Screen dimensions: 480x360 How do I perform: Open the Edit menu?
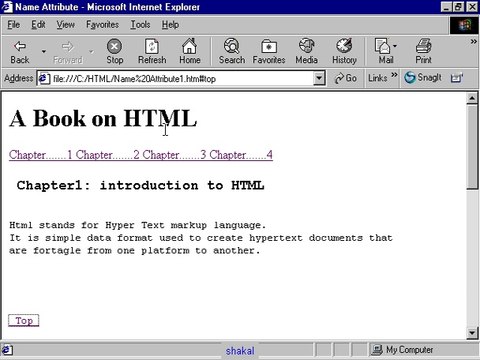pyautogui.click(x=38, y=25)
